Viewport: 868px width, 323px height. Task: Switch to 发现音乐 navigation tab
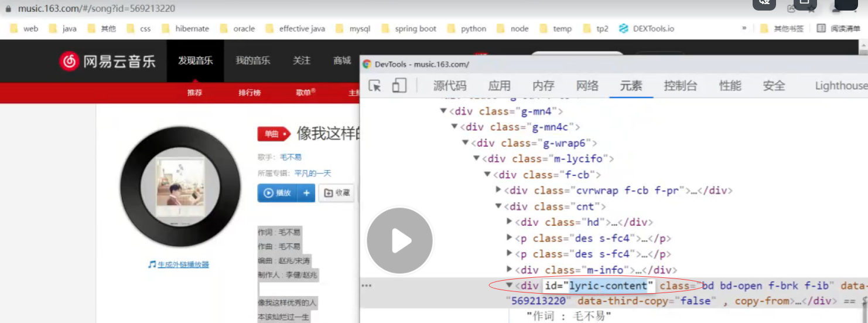(196, 60)
